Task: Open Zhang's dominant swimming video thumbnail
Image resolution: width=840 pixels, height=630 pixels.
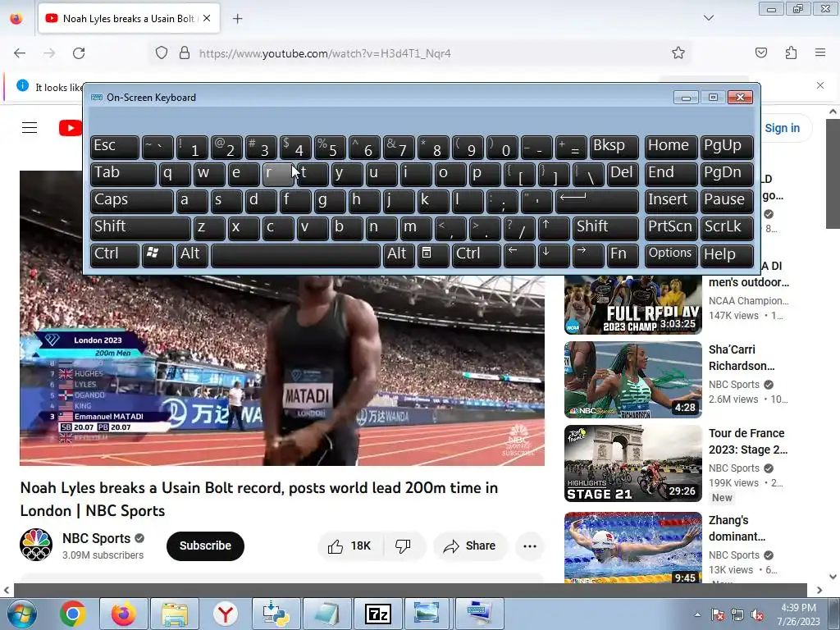Action: coord(632,547)
